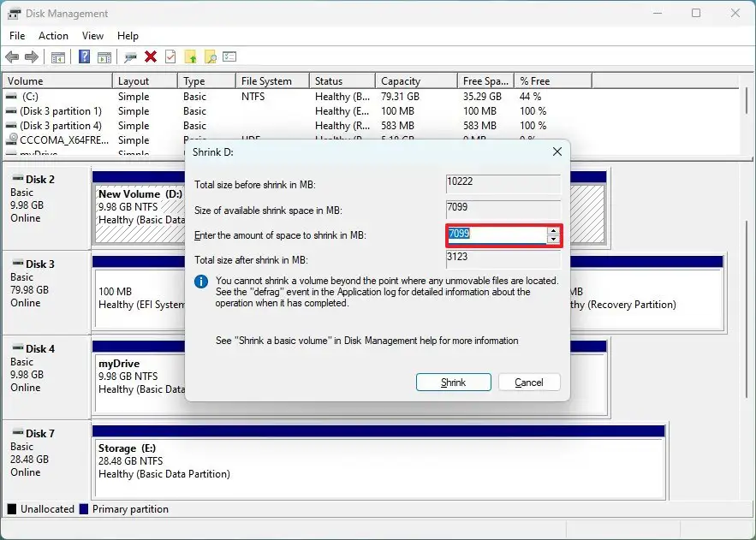Open Help using the question mark toolbar icon

point(84,56)
